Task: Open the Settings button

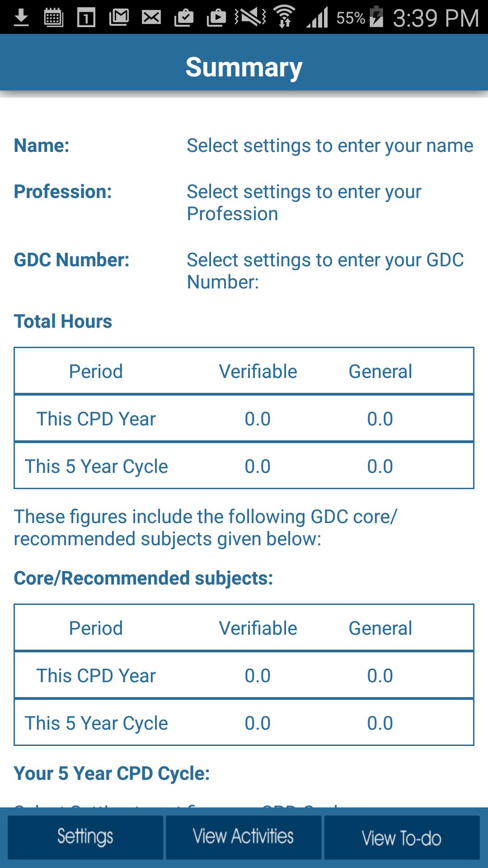Action: click(x=85, y=837)
